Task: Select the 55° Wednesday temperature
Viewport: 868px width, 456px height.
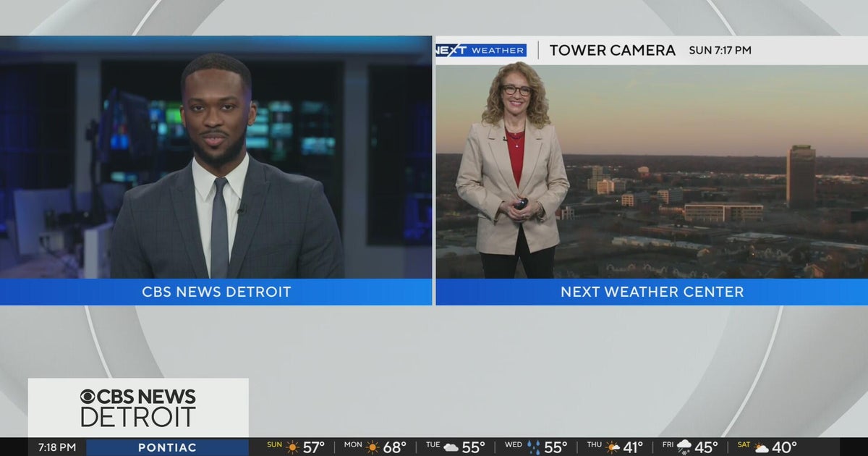Action: (556, 447)
